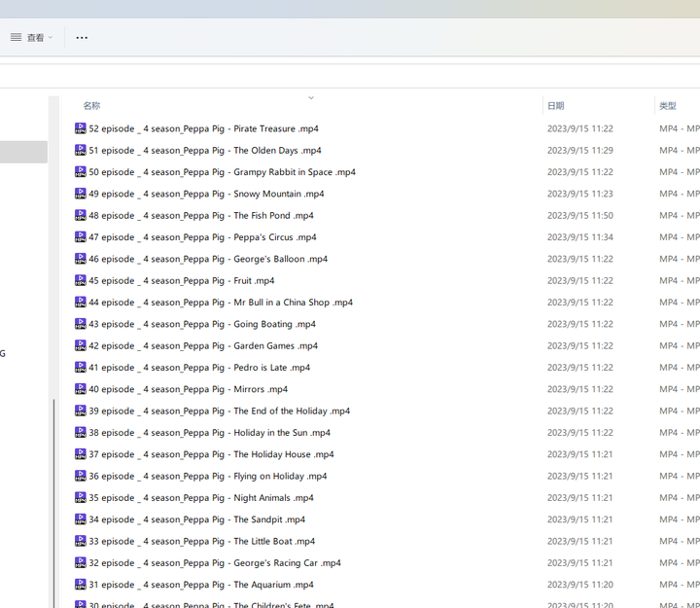Select file name '31 episode ... The Aquarium .mp4'
The image size is (700, 608).
point(201,585)
